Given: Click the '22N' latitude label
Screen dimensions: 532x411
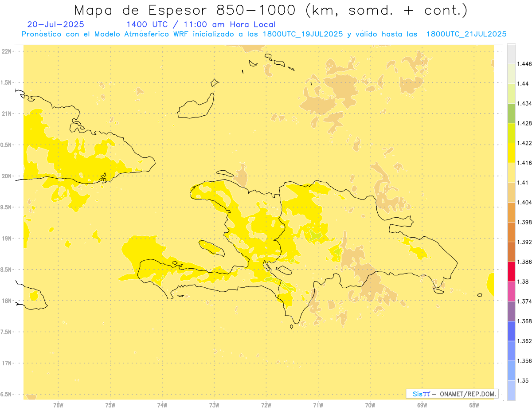Looking at the screenshot, I should point(7,51).
